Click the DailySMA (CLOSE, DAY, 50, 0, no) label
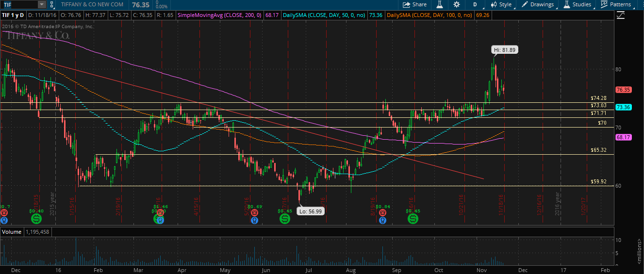Viewport: 644px width, 274px height. click(324, 16)
